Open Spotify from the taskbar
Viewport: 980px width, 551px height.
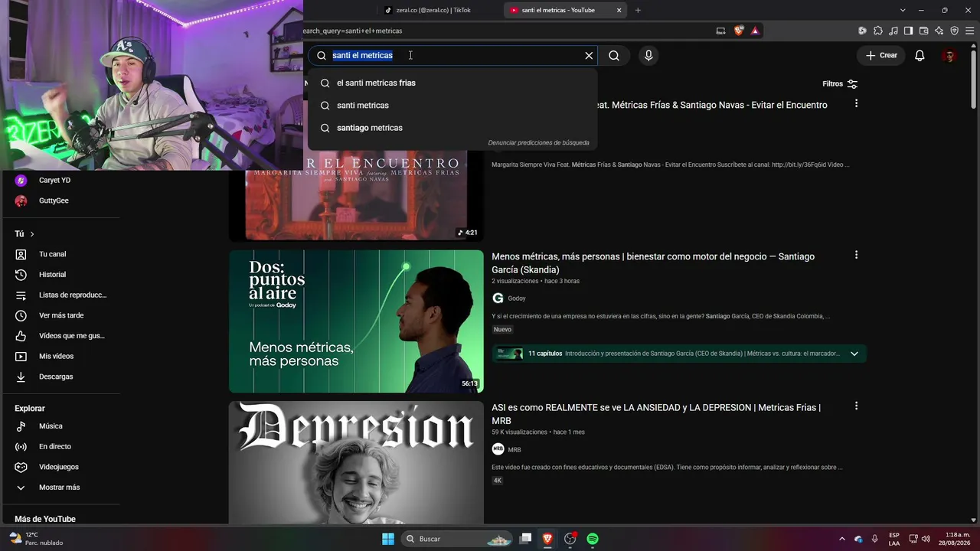(593, 539)
